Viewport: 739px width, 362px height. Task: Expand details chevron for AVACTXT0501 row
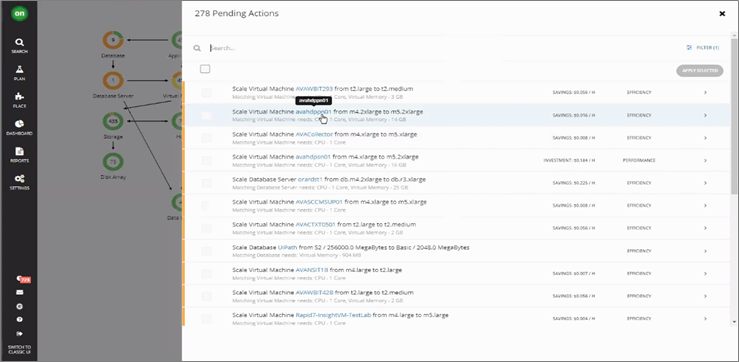[x=705, y=228]
